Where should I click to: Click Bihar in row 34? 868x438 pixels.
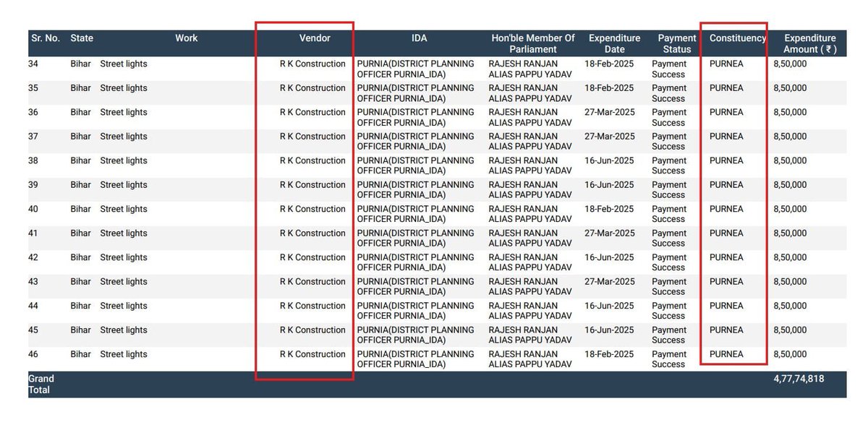[x=81, y=64]
